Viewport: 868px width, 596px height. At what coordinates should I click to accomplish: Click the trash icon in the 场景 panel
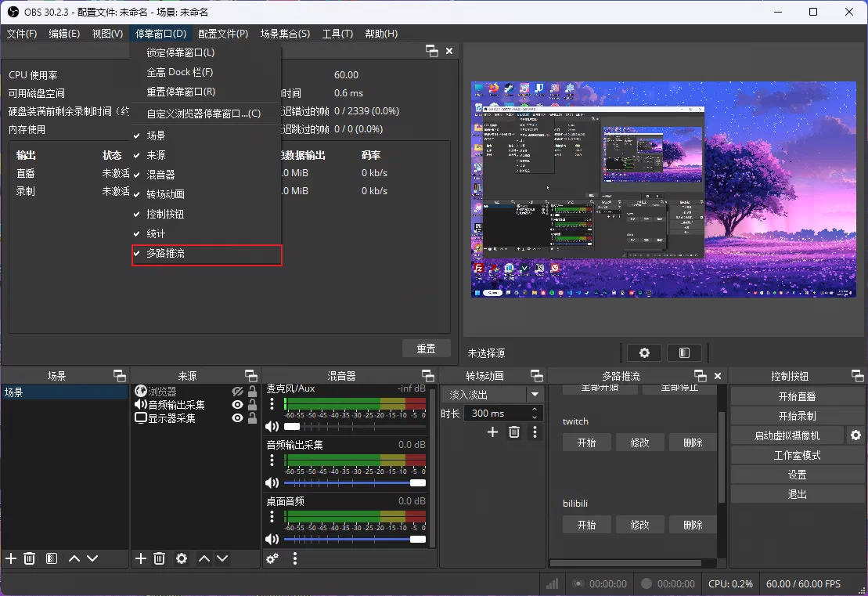point(30,558)
